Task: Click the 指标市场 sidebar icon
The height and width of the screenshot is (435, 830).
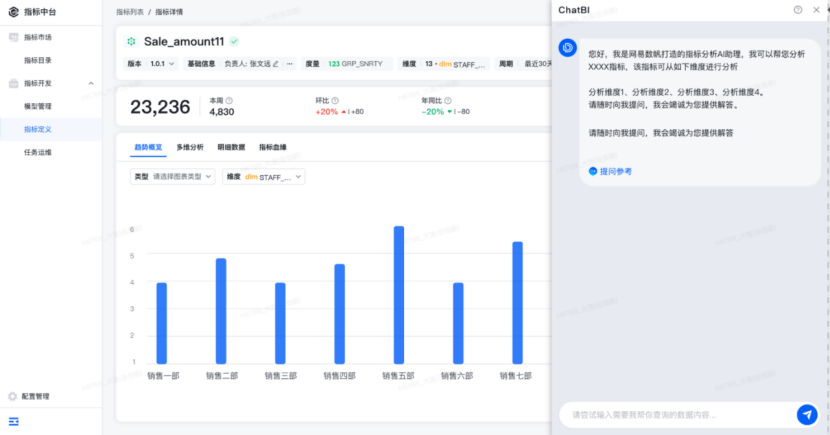Action: [14, 37]
